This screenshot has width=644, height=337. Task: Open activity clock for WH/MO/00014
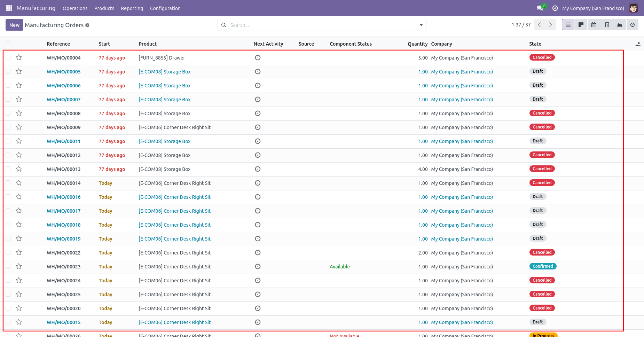point(258,183)
